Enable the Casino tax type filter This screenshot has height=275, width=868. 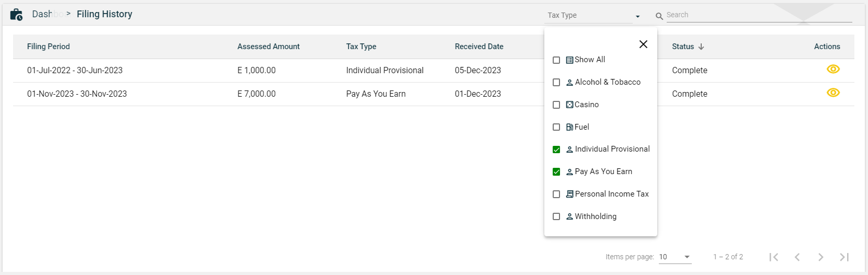[x=556, y=105]
